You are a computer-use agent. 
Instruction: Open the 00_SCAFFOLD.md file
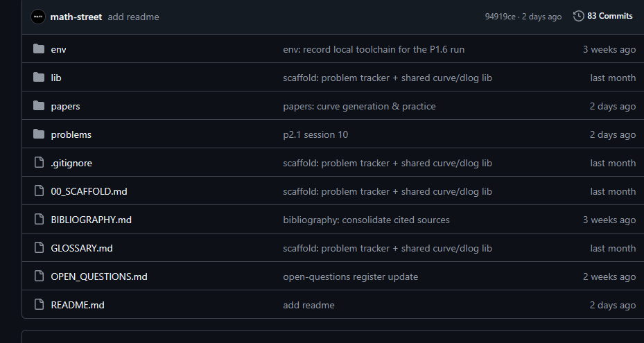[x=89, y=191]
